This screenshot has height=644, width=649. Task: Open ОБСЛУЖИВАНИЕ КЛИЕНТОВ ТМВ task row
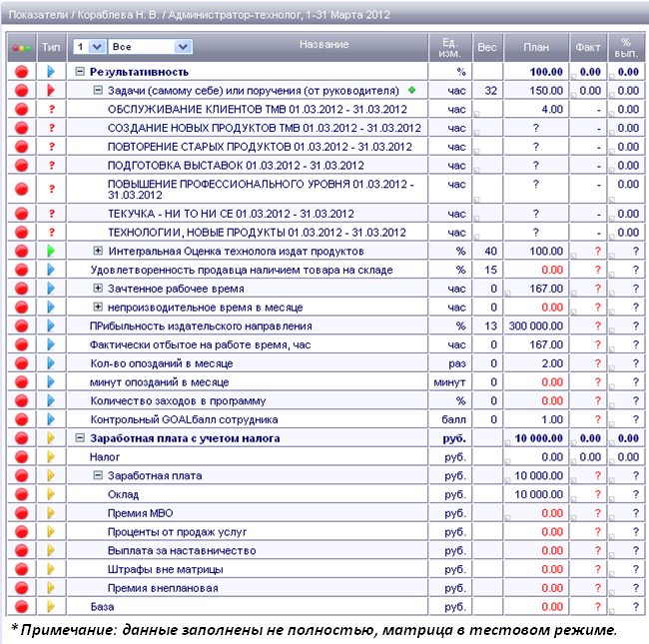[x=258, y=109]
